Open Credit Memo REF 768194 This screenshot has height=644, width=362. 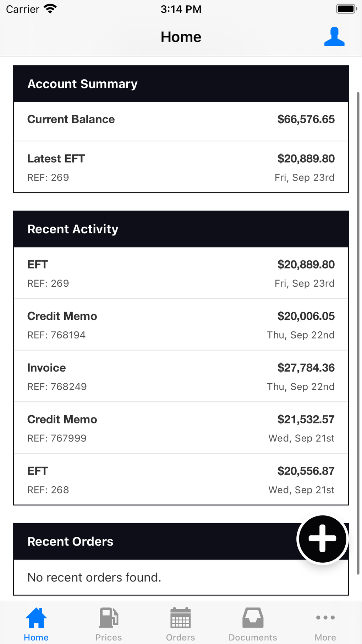point(181,325)
